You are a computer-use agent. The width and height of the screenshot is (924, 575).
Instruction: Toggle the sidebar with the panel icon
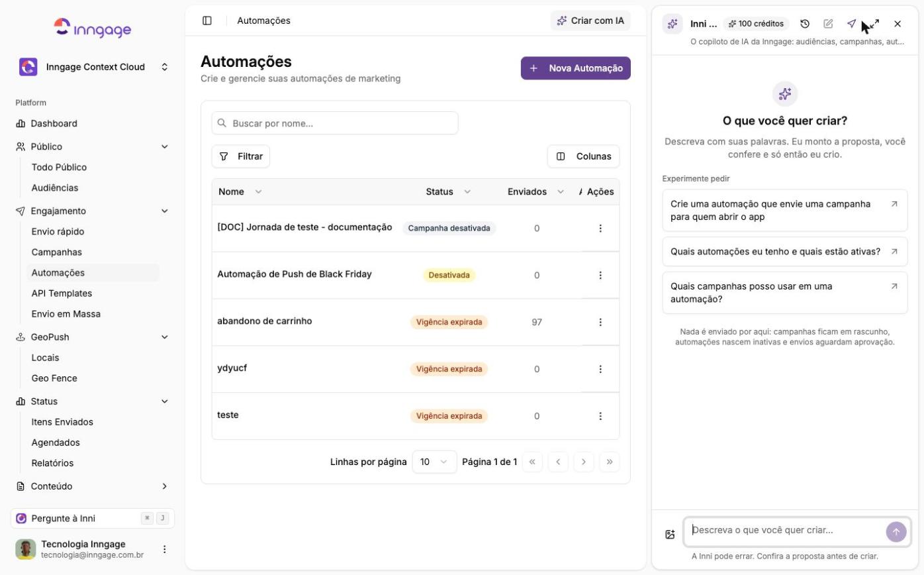tap(207, 21)
